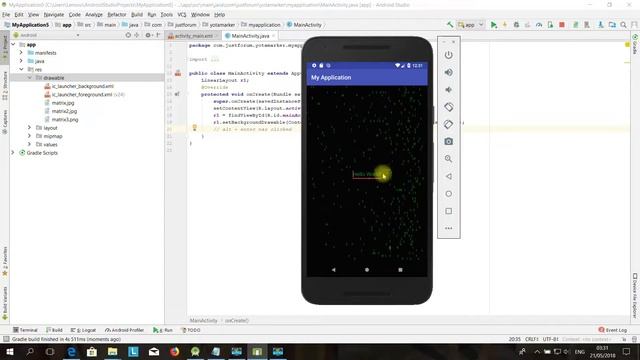Open the VCS menu

(182, 14)
